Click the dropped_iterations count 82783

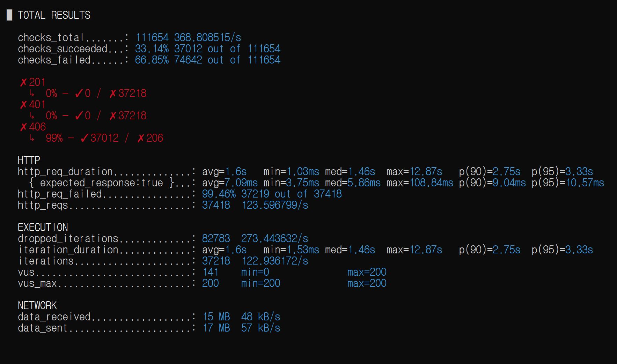pos(216,239)
